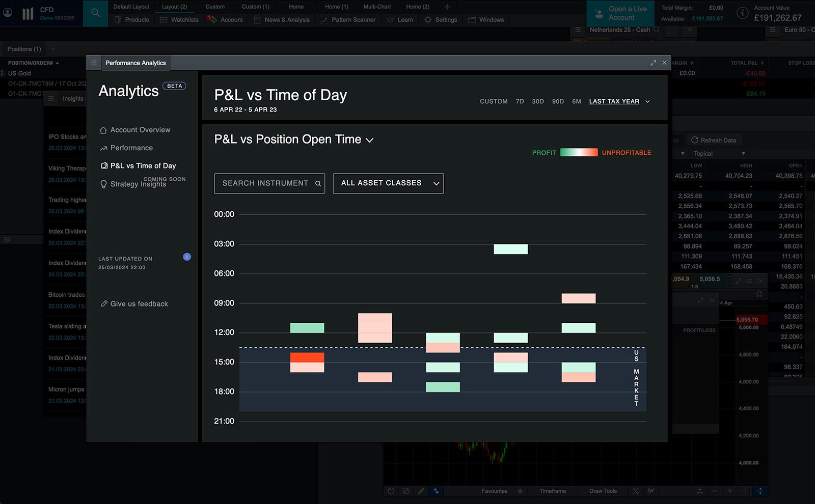Open the Performance section in Analytics sidebar

point(131,148)
